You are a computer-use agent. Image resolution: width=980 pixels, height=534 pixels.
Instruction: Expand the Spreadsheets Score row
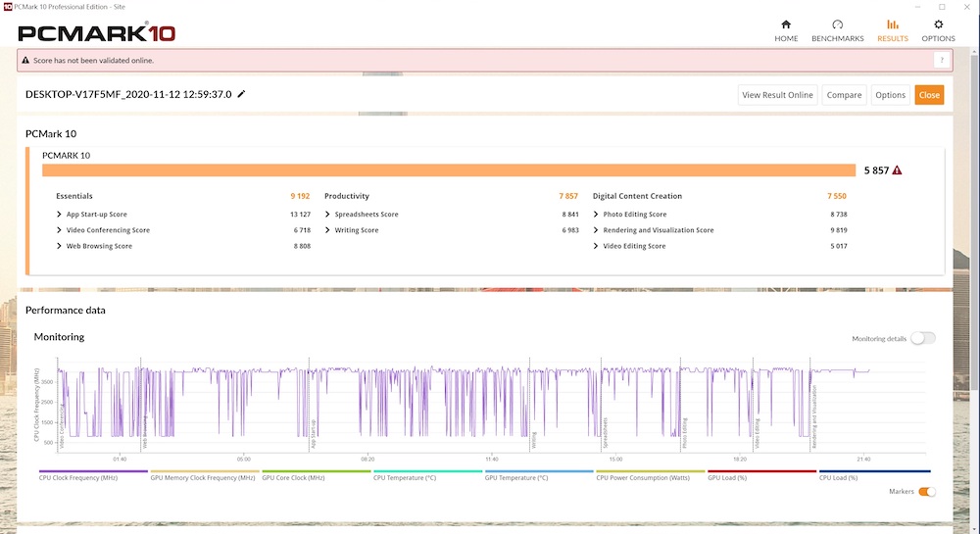coord(329,215)
